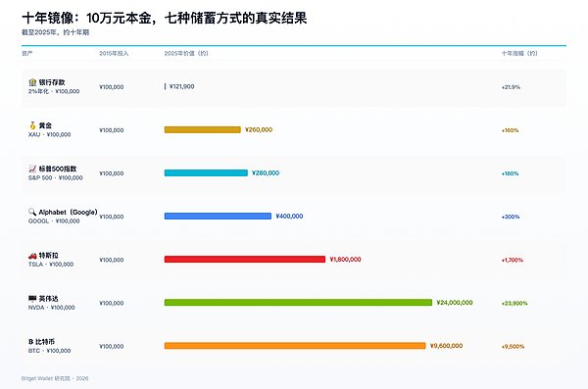The width and height of the screenshot is (588, 389).
Task: Click the ¥24,000,000 value label
Action: [x=455, y=303]
